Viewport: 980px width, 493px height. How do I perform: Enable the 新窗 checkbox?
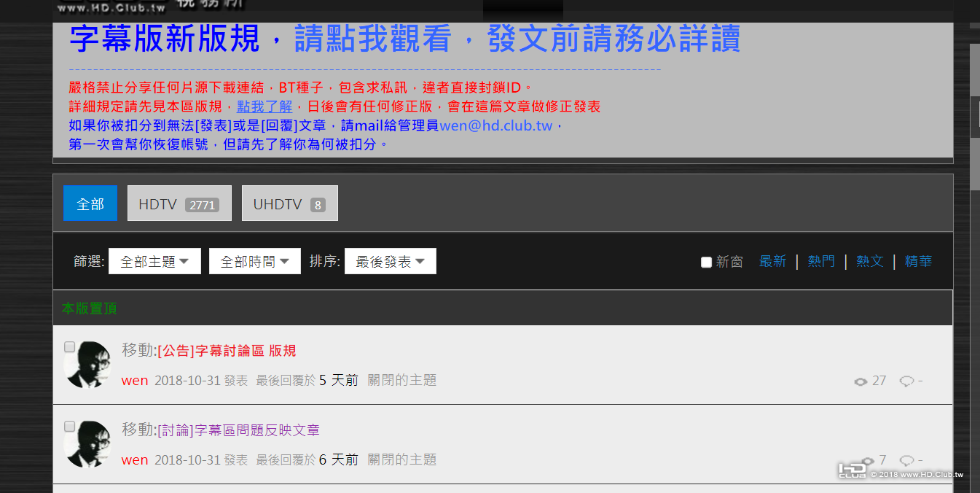705,262
